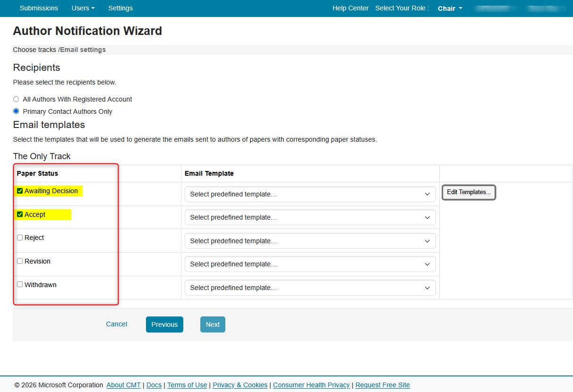Viewport: 573px width, 392px height.
Task: Enable the Withdrawn paper status checkbox
Action: (x=20, y=284)
